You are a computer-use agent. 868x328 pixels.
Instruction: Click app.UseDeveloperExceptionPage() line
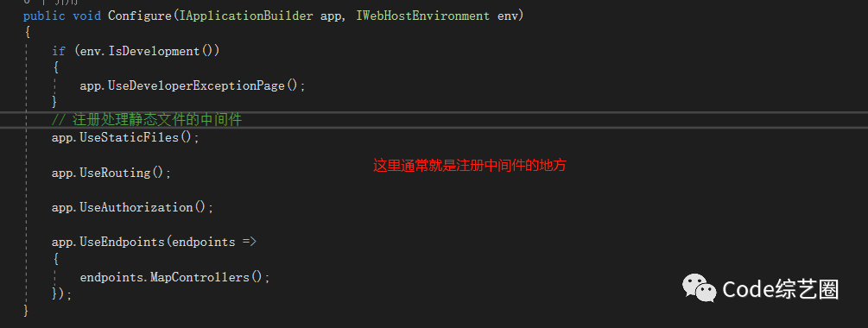coord(192,85)
